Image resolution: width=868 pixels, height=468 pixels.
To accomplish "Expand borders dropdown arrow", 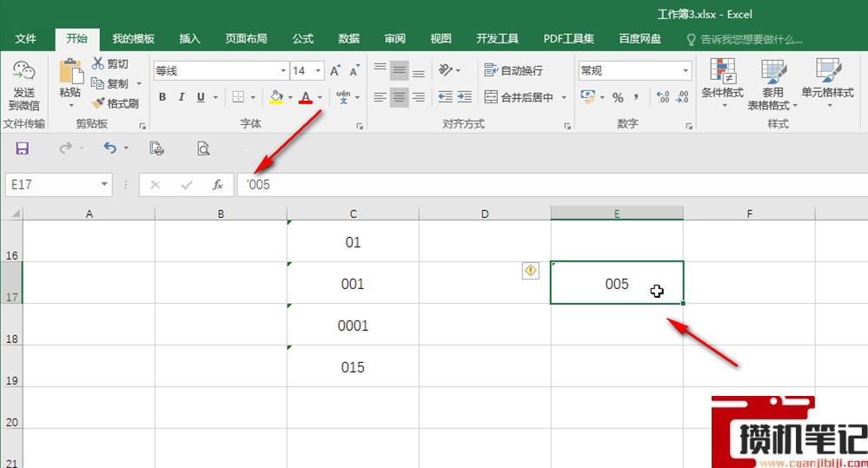I will (x=253, y=97).
